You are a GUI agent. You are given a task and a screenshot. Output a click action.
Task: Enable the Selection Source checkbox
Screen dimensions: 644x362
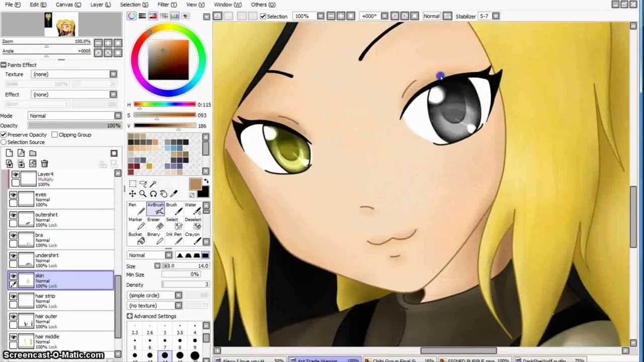4,142
